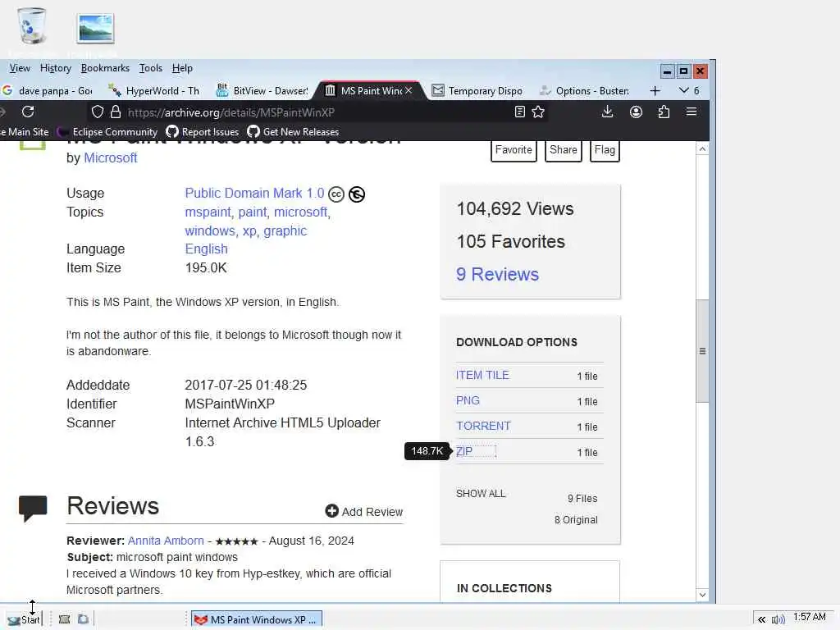The height and width of the screenshot is (630, 840).
Task: Click the plus icon beside Add Review
Action: point(331,511)
